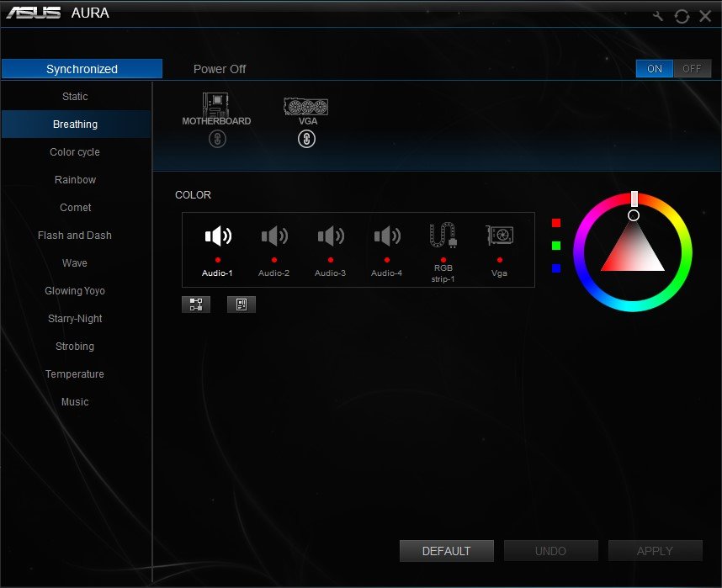Turn lighting OFF
This screenshot has width=722, height=588.
[x=692, y=69]
